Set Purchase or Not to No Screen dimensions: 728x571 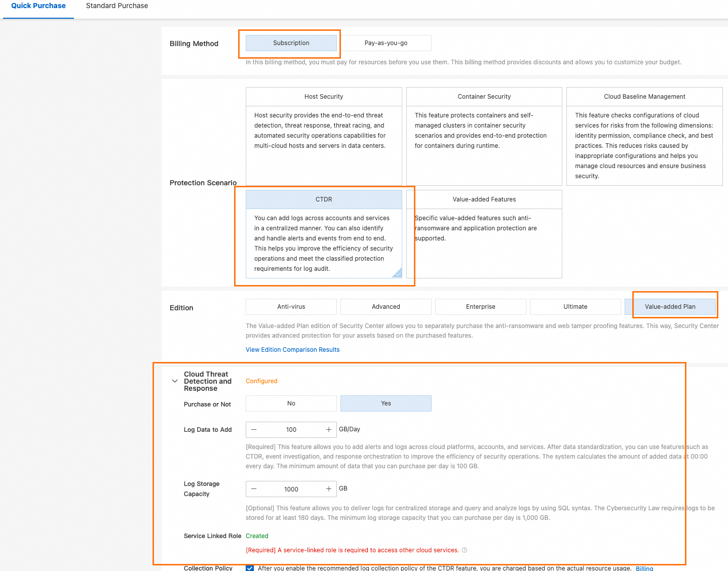(x=291, y=403)
